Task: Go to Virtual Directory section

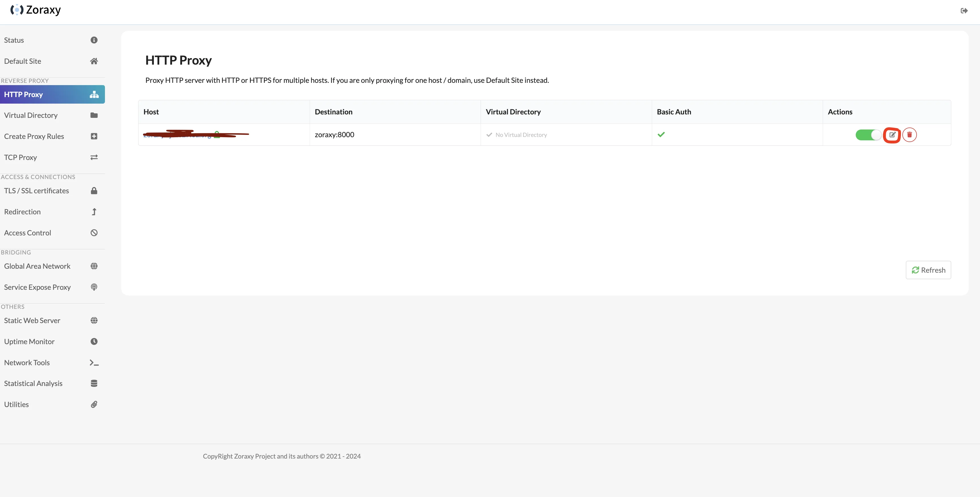Action: [53, 115]
